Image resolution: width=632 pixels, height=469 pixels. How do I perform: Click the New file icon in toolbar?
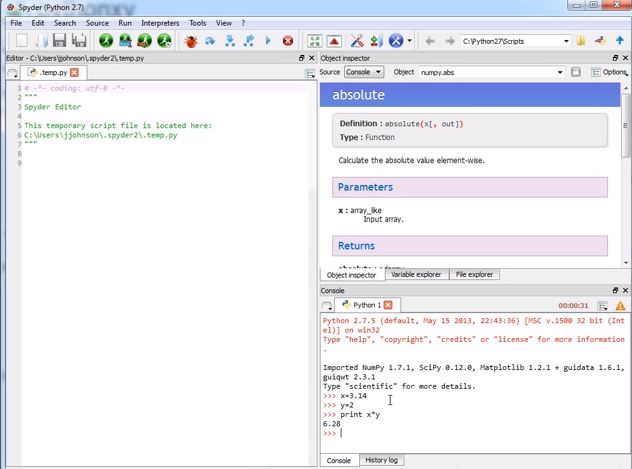coord(21,41)
